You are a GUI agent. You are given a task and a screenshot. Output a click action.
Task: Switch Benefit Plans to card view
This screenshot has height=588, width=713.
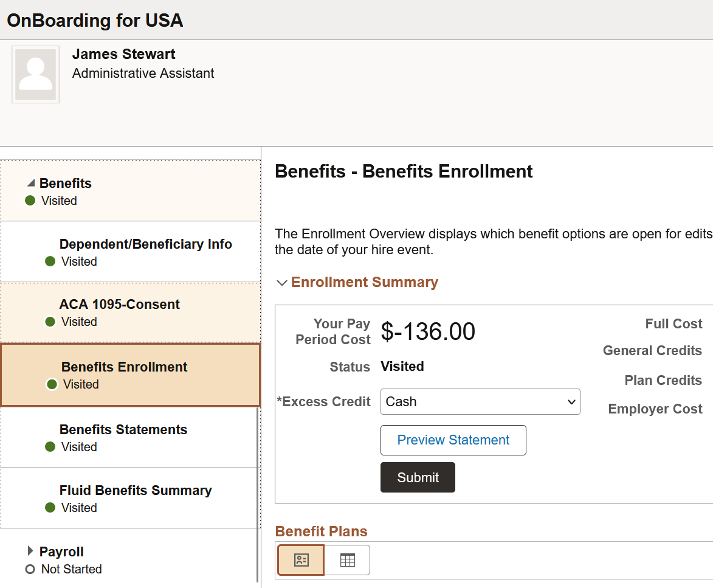301,560
